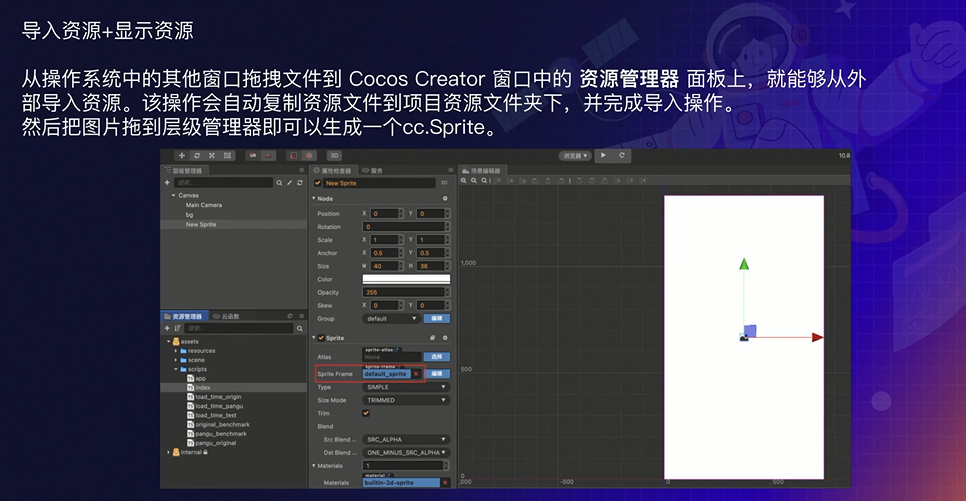Click the hierarchy panel search magnifier icon
This screenshot has width=966, height=501.
pyautogui.click(x=279, y=183)
